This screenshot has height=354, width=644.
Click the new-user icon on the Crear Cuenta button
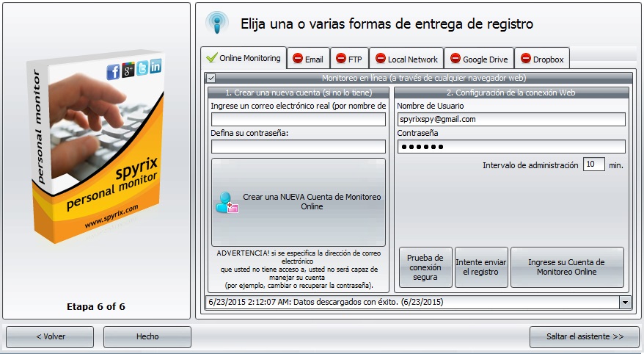point(227,202)
